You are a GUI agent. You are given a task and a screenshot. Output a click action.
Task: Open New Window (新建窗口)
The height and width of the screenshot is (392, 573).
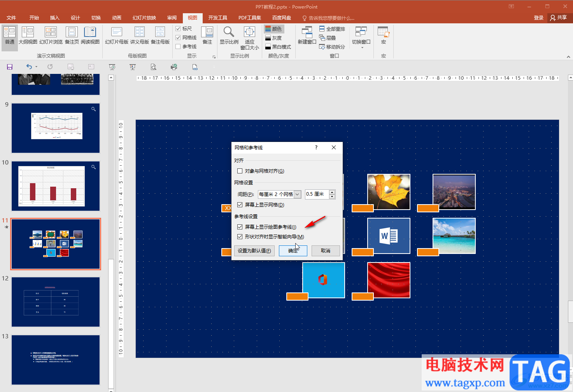click(x=307, y=36)
